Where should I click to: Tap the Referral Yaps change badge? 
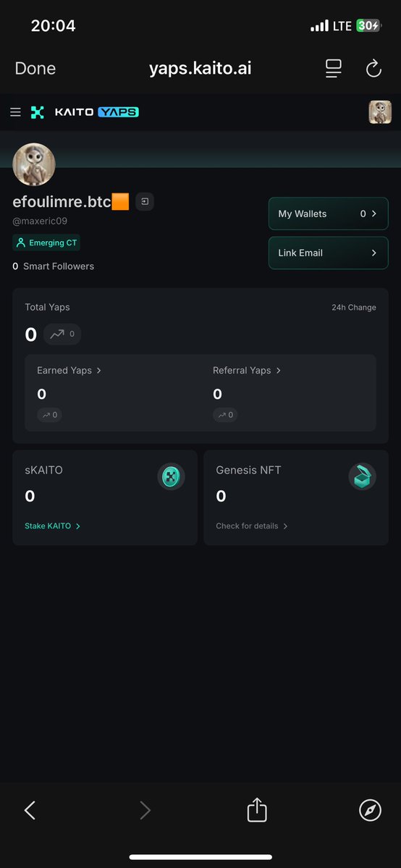225,415
